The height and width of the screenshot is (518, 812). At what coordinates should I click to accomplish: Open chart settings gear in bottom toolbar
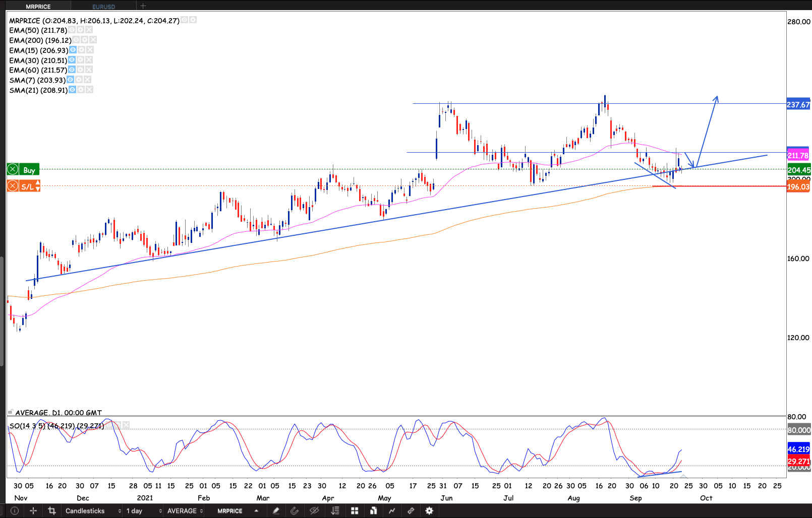click(x=429, y=511)
